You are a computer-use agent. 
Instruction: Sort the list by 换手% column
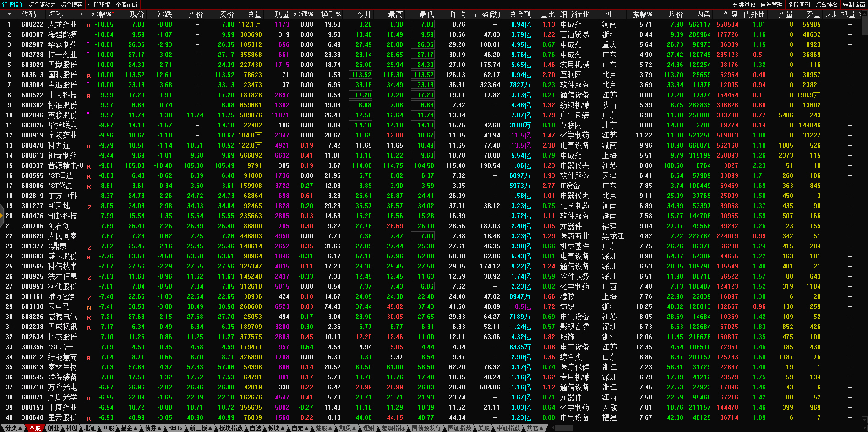[330, 14]
